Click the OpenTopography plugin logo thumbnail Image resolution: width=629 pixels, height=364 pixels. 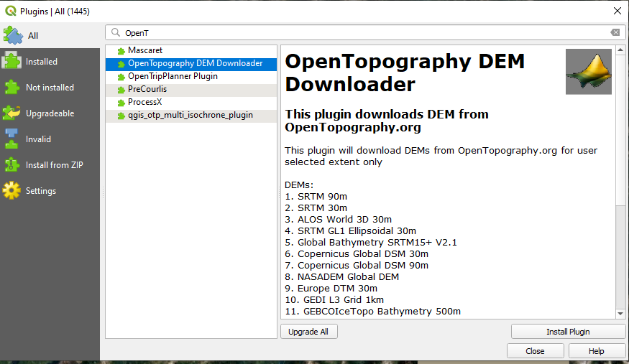[588, 71]
